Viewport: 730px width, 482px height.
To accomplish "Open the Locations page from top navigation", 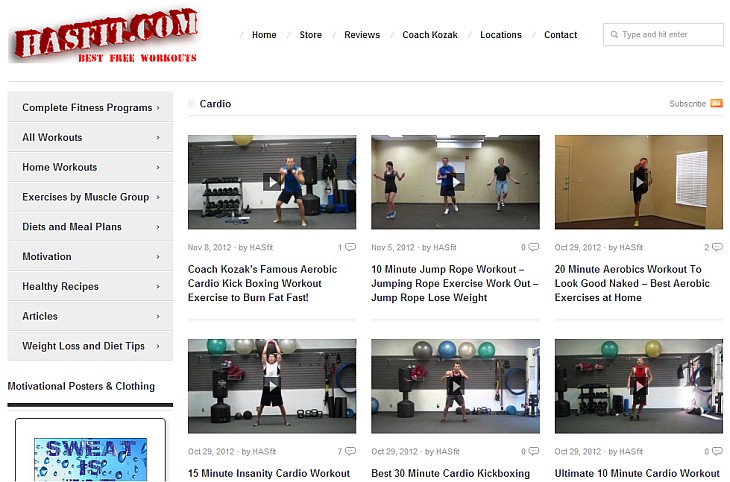I will [x=501, y=35].
